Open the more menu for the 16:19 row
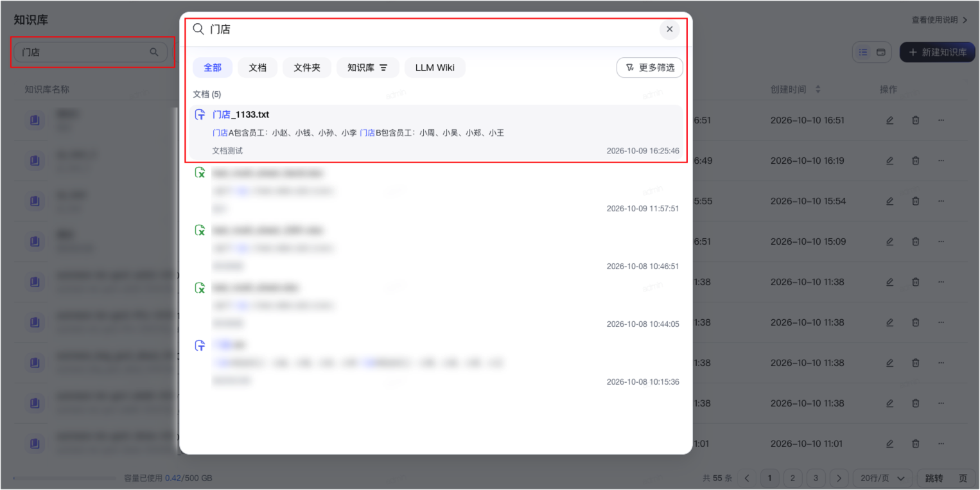This screenshot has height=490, width=980. click(941, 161)
